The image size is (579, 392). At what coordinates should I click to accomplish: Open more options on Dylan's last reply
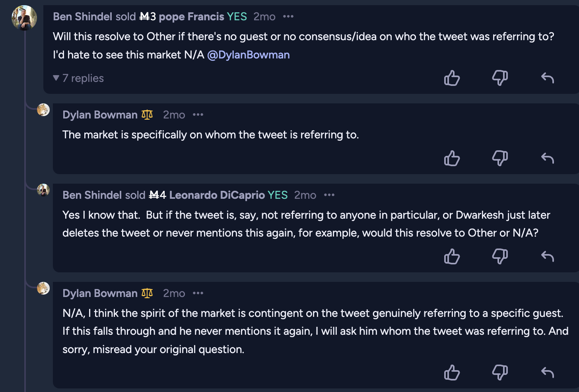click(198, 293)
